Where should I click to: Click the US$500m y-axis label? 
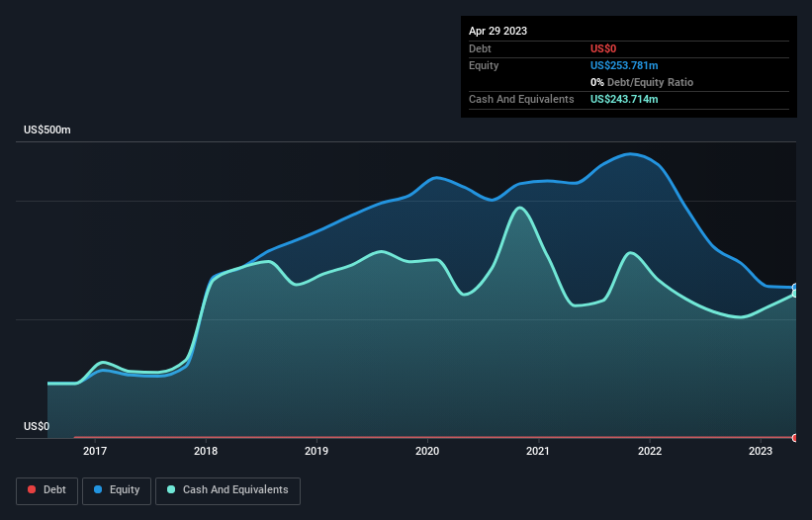click(x=47, y=130)
